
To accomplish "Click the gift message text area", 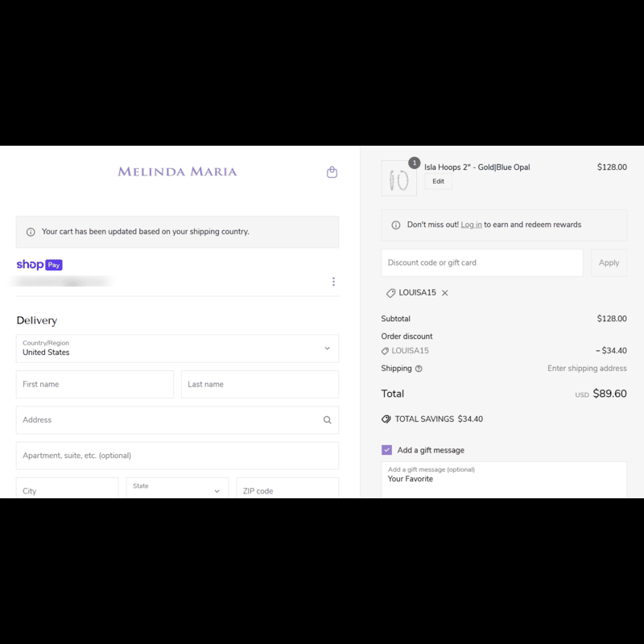I will [x=504, y=480].
